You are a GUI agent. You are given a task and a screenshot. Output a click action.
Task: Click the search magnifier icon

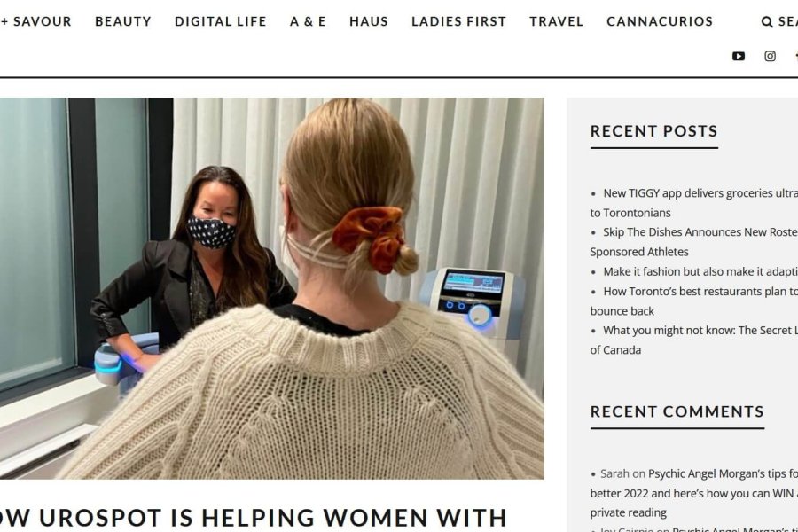click(766, 22)
